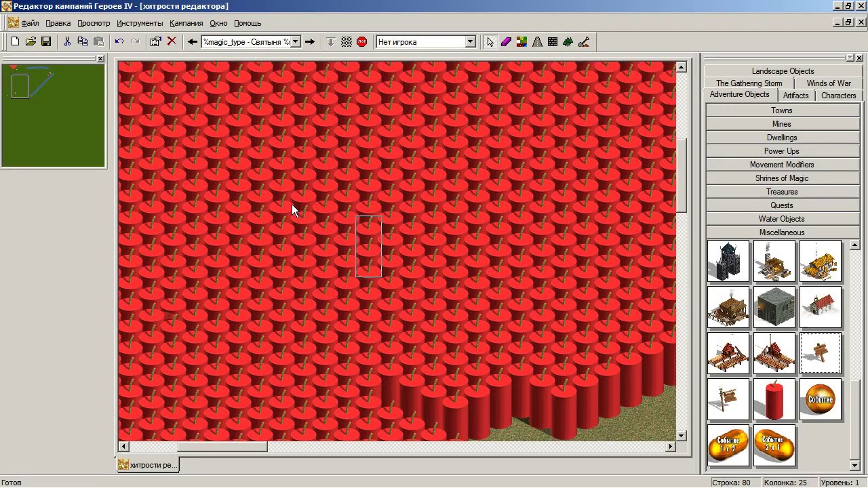Toggle the grid display icon
This screenshot has height=488, width=868.
coord(347,42)
